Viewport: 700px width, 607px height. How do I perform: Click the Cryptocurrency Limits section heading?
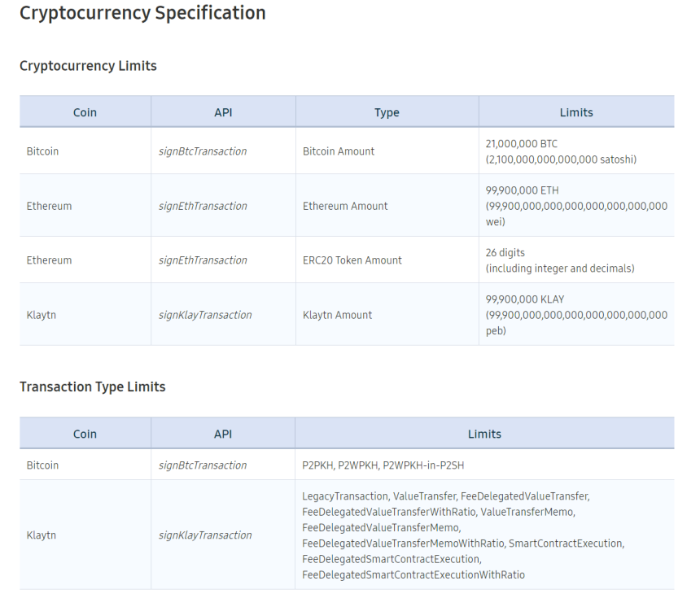click(88, 66)
